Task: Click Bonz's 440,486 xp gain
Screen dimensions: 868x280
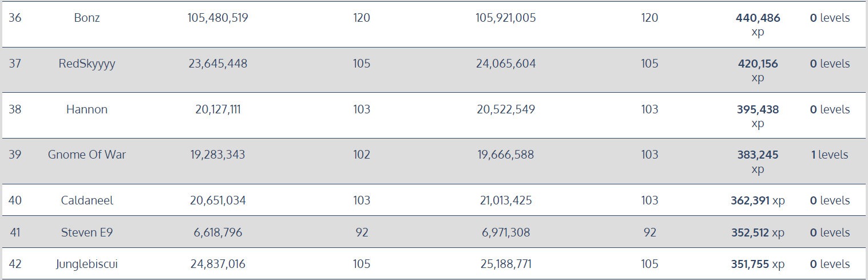Action: 758,25
